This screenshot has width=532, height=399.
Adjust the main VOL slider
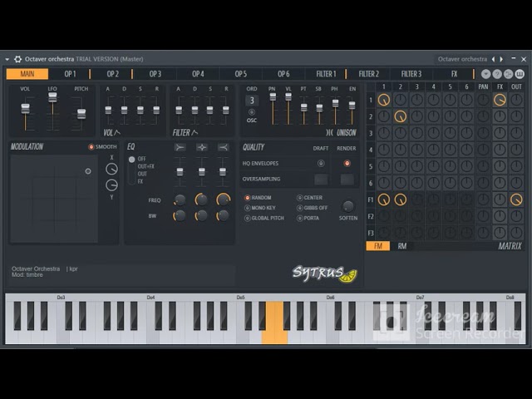pyautogui.click(x=26, y=109)
